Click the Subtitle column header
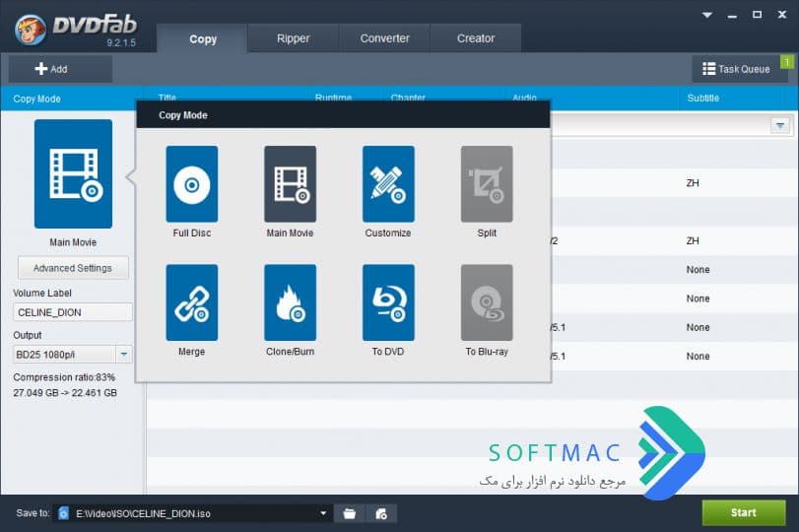The width and height of the screenshot is (799, 532). 703,98
